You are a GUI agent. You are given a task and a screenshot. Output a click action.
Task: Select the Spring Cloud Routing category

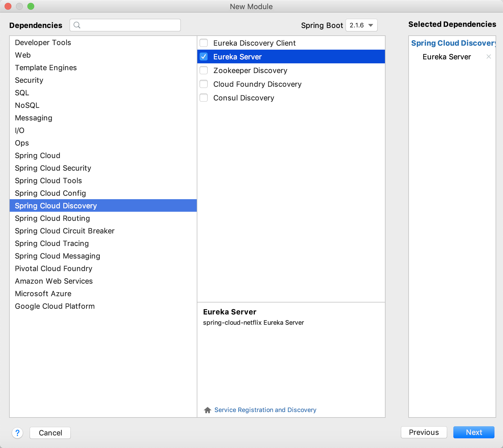tap(52, 218)
